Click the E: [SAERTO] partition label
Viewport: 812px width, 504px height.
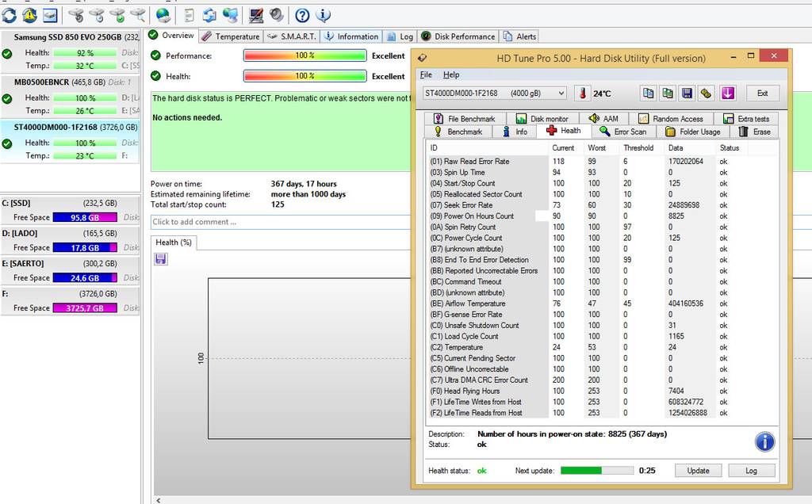[x=23, y=263]
